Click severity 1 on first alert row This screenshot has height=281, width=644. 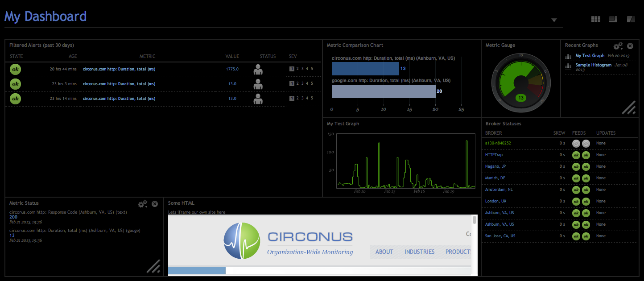pos(292,69)
